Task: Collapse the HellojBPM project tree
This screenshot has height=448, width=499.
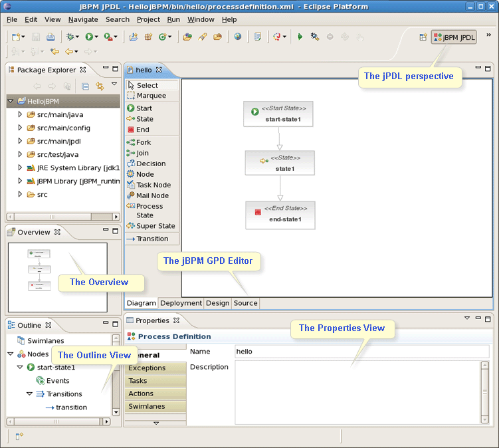Action: [x=11, y=101]
